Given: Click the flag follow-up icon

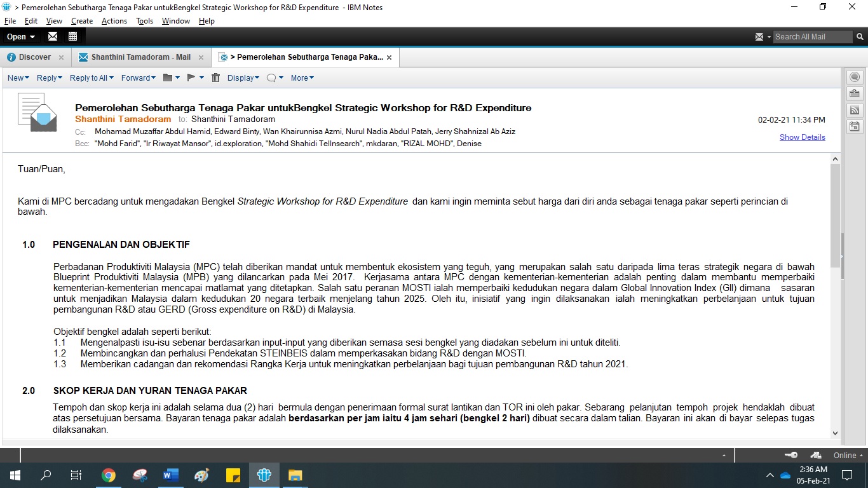Looking at the screenshot, I should tap(191, 78).
